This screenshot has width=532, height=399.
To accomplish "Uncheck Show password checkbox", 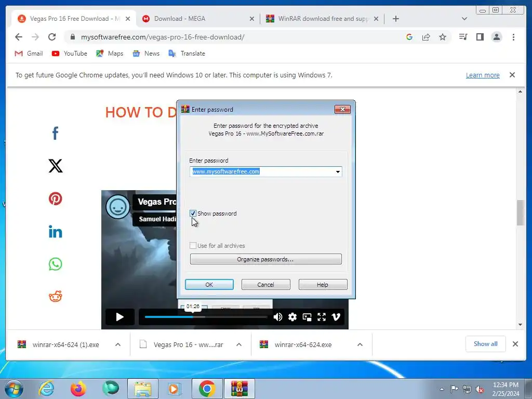I will click(193, 214).
